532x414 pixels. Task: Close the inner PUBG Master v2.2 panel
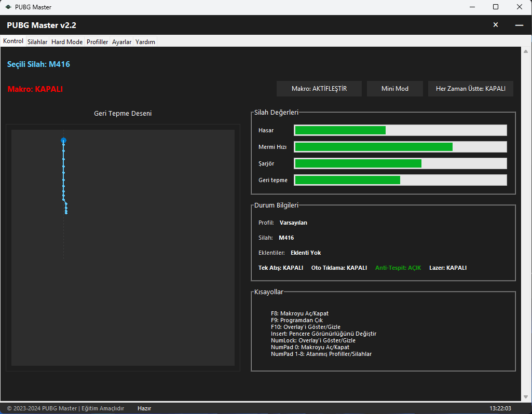pyautogui.click(x=495, y=25)
